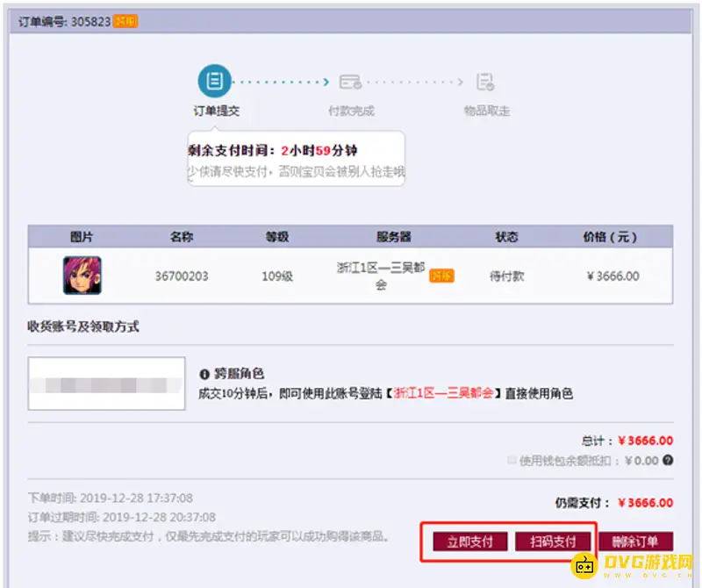Click the help question mark after ¥0.00

668,460
